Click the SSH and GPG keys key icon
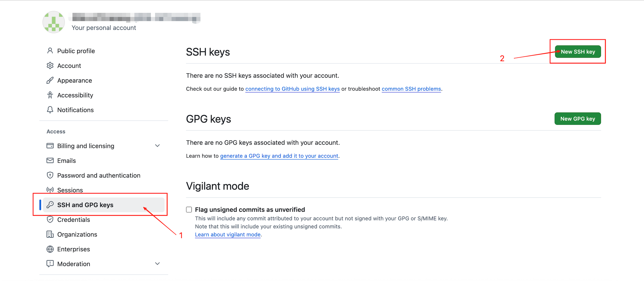 tap(50, 205)
